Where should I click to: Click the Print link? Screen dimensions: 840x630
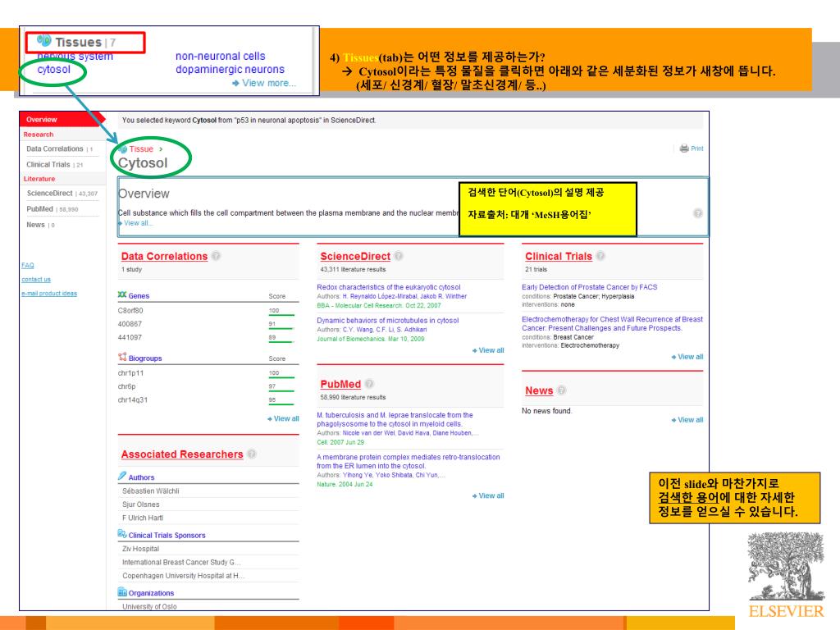(x=697, y=148)
